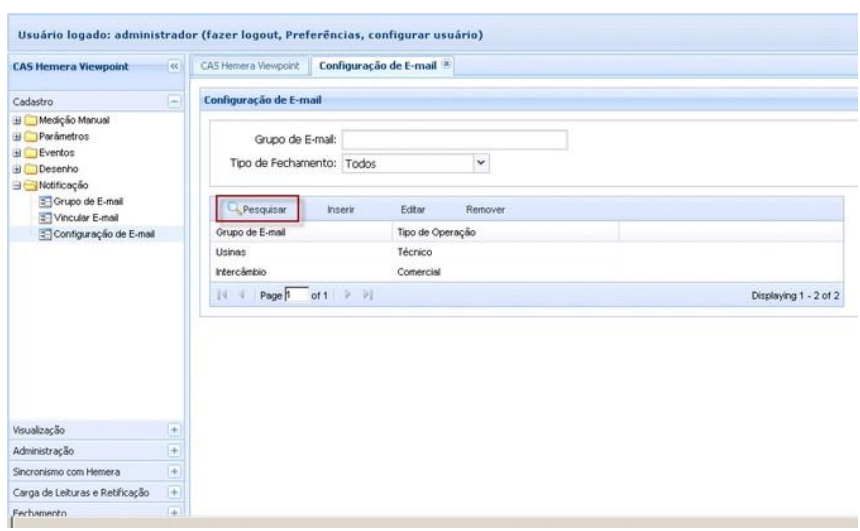860x531 pixels.
Task: Click the Remover button
Action: (484, 209)
